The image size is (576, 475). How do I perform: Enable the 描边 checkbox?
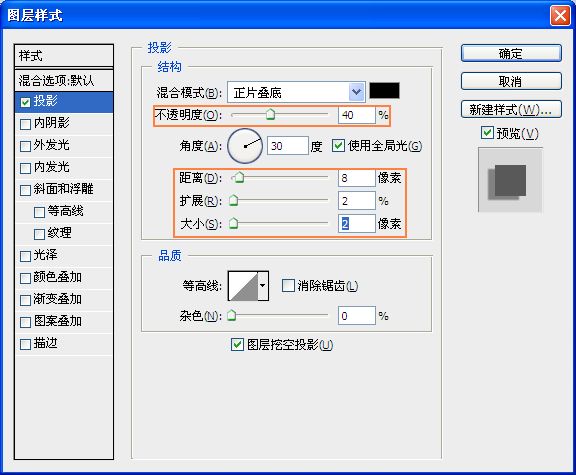pos(25,344)
